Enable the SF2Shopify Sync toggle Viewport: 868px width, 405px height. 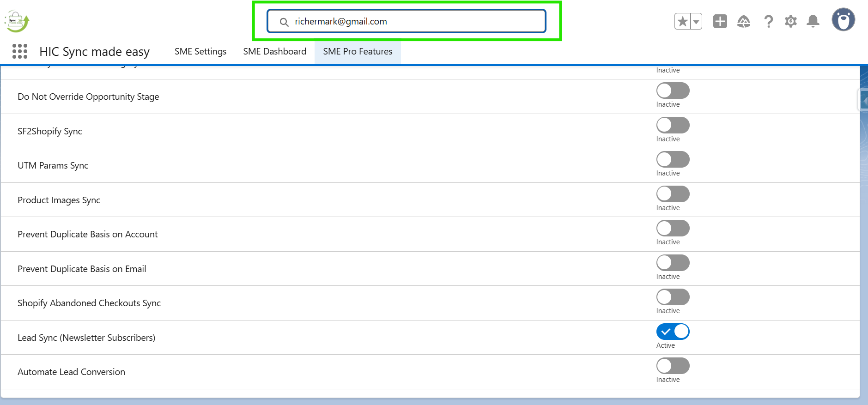tap(673, 125)
